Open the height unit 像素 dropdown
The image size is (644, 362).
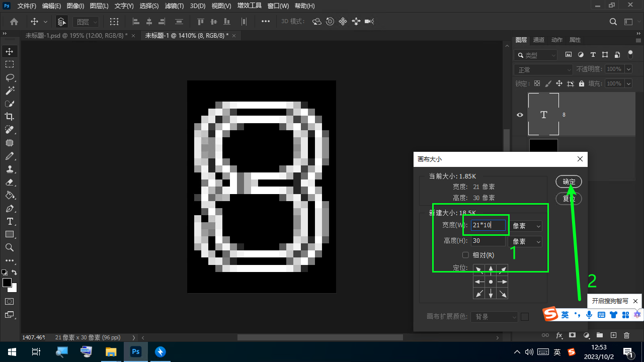pos(526,242)
